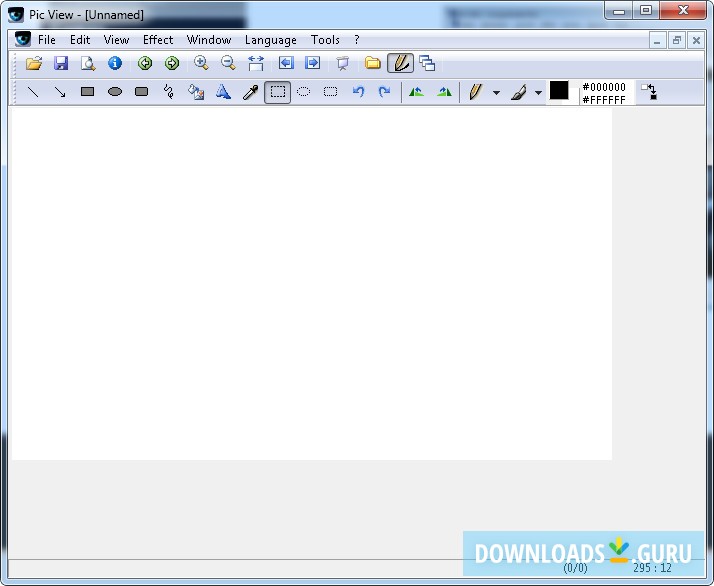The width and height of the screenshot is (714, 586).
Task: Select the filled Ellipse tool
Action: pos(115,92)
